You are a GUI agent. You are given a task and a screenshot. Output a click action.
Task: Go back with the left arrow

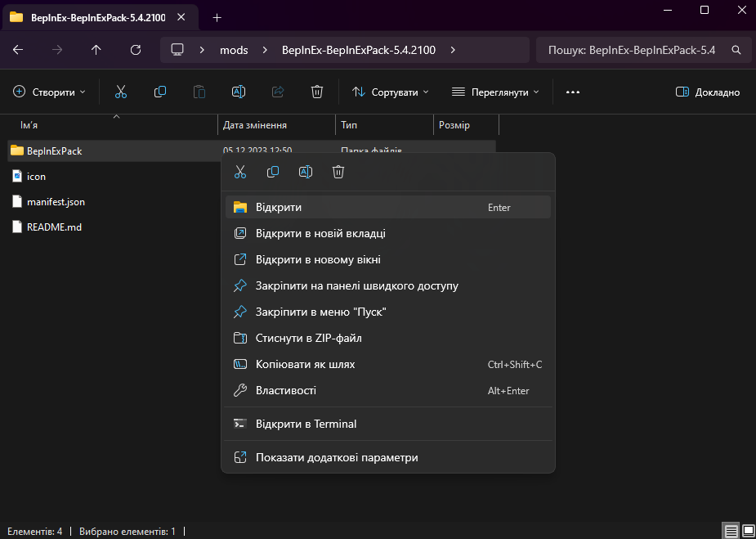(18, 50)
